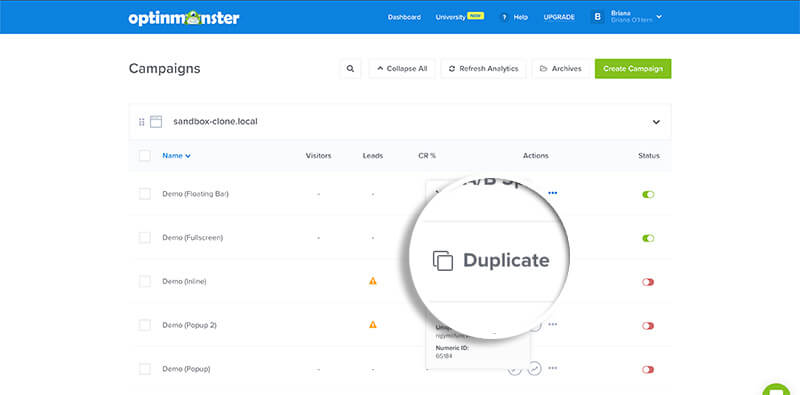Open the Demo (Popup) campaign name
This screenshot has width=800, height=395.
(x=186, y=368)
